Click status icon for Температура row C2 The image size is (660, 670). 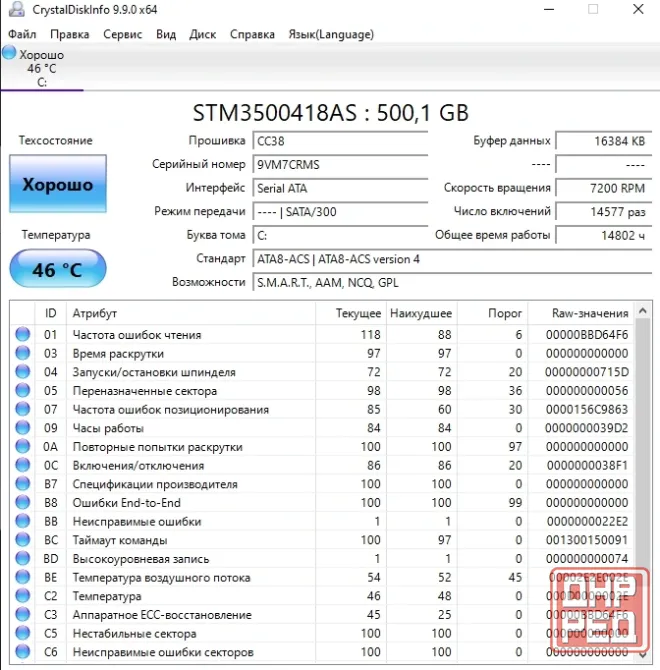[x=23, y=596]
